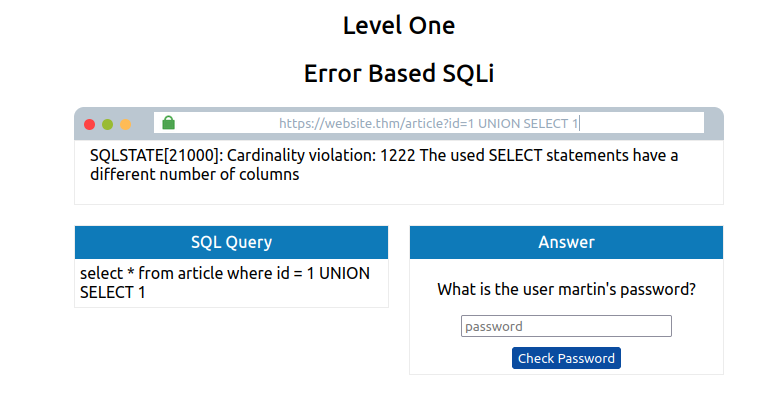This screenshot has height=403, width=778.
Task: Select the SQL Query panel header
Action: point(231,242)
